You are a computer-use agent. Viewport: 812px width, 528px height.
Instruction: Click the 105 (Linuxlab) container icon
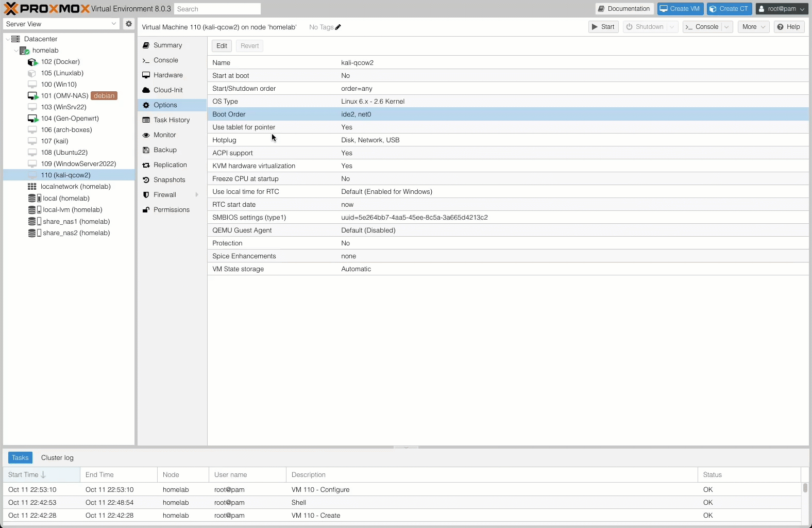[32, 73]
